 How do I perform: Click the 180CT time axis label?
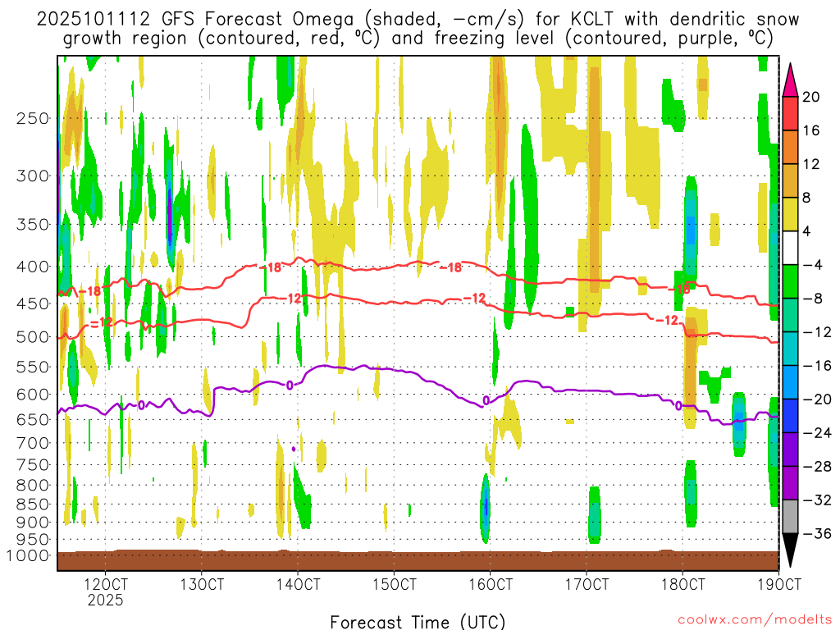(x=682, y=584)
